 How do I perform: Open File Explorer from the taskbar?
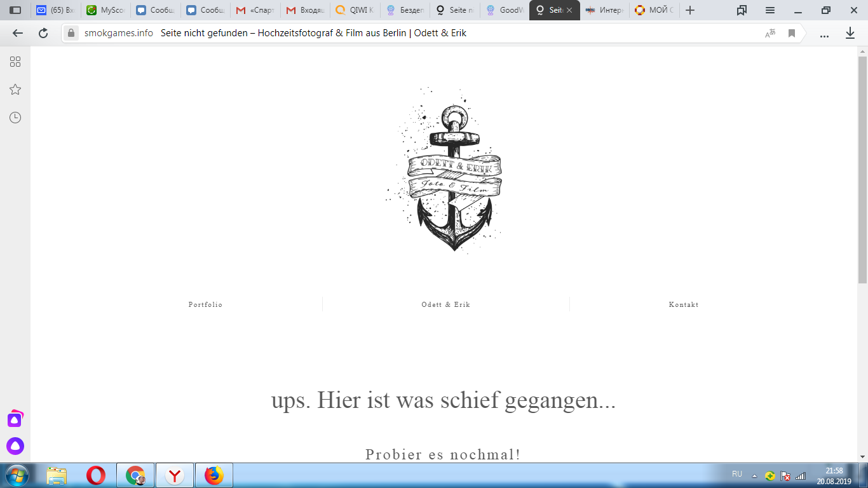click(57, 475)
